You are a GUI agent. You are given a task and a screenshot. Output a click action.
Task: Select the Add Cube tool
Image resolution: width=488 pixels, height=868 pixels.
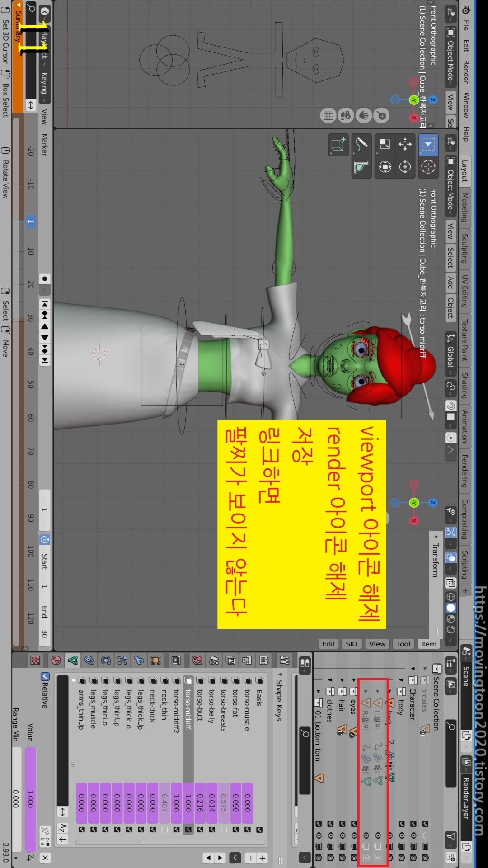[338, 145]
